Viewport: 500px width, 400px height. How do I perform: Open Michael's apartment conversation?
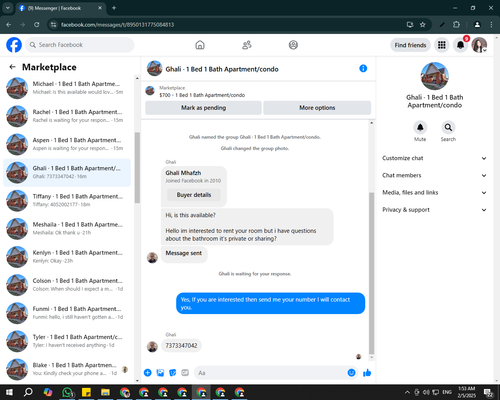point(67,88)
